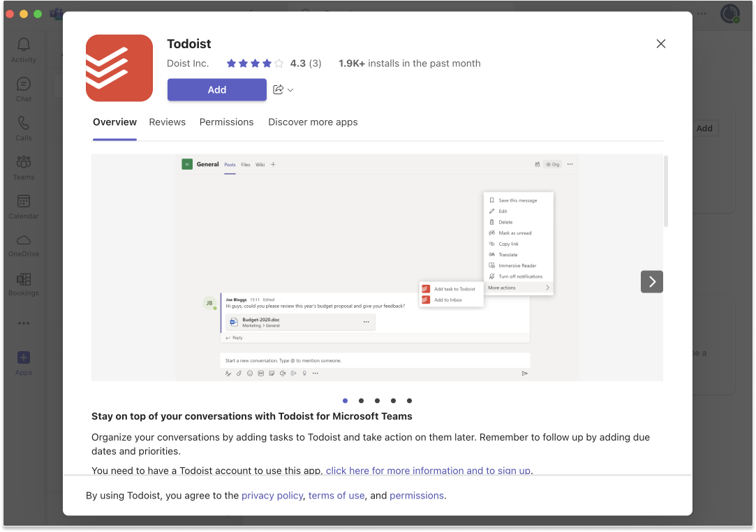Add Todoist to Teams
This screenshot has height=532, width=756.
(216, 89)
